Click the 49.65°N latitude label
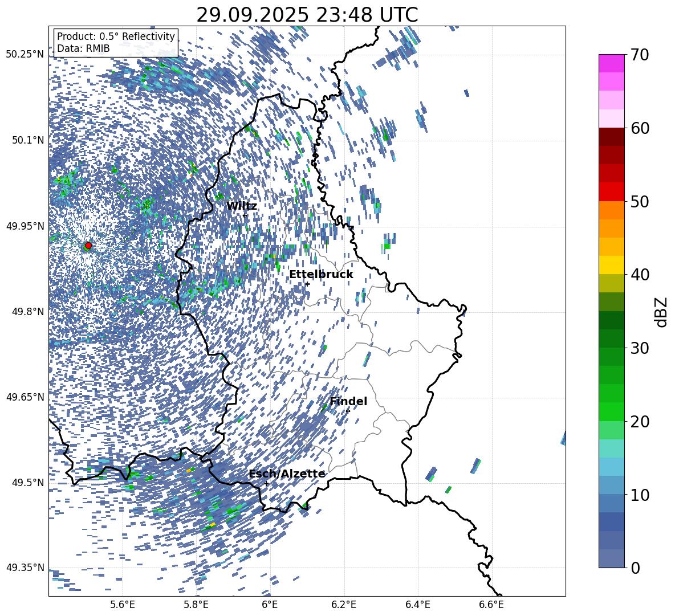The width and height of the screenshot is (675, 616). (25, 397)
